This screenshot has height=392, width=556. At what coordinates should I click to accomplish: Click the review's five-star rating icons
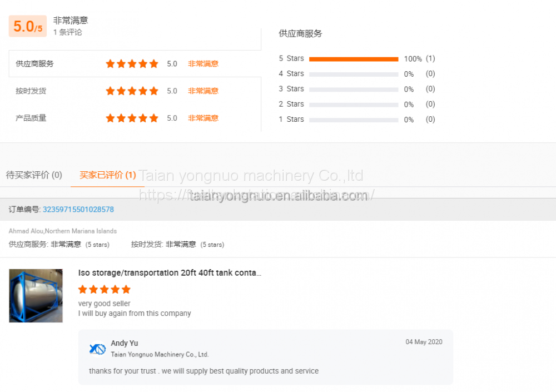coord(104,290)
